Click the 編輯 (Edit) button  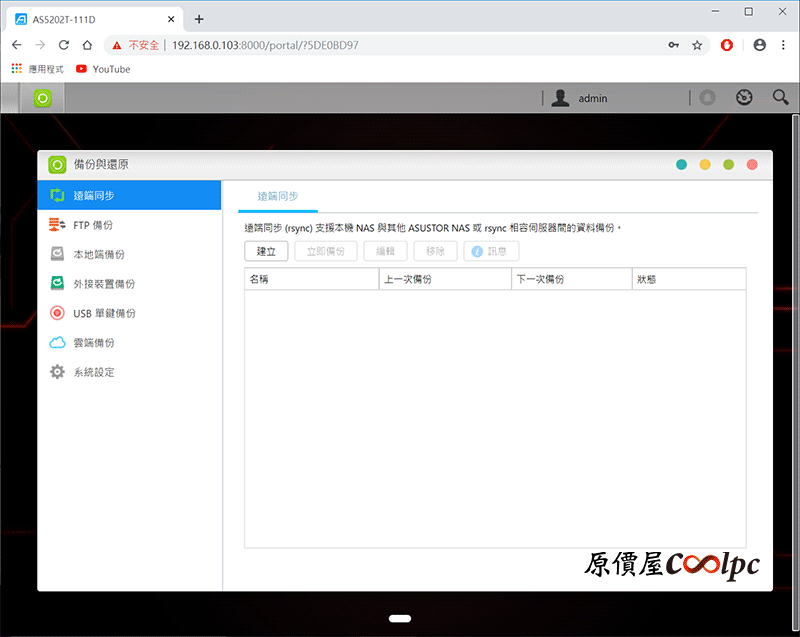point(385,251)
